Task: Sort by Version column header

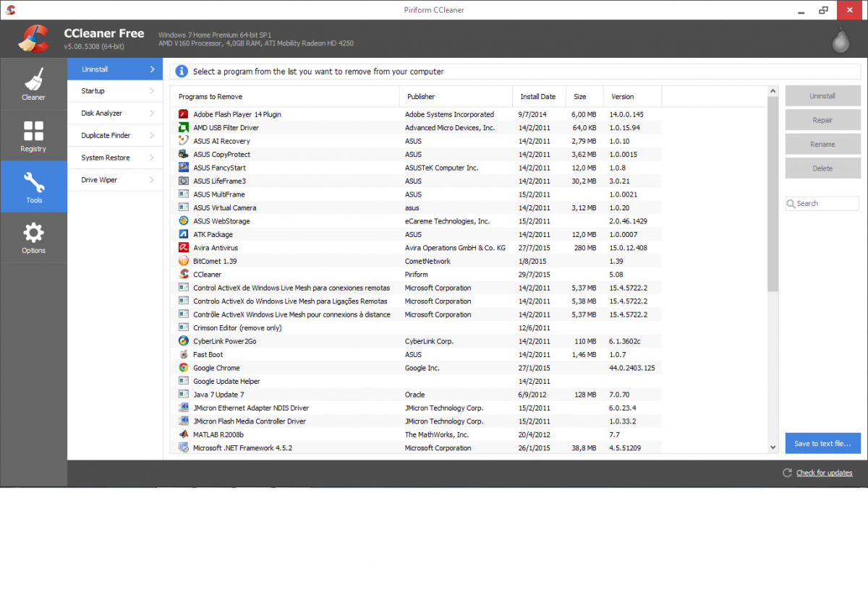Action: point(632,96)
